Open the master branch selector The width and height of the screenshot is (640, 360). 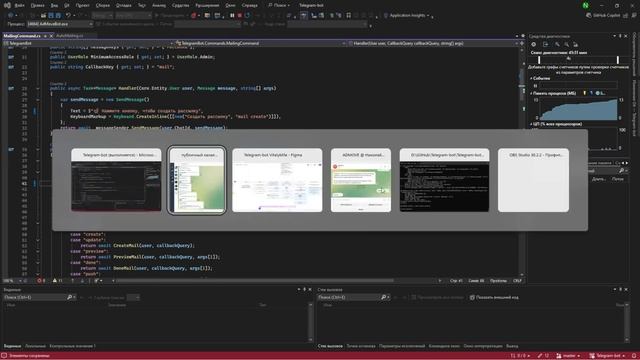pos(568,356)
